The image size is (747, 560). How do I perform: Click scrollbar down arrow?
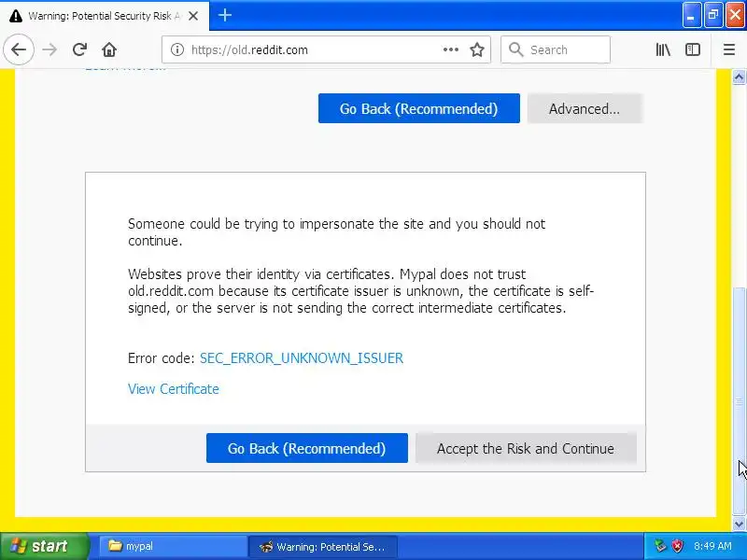click(739, 525)
